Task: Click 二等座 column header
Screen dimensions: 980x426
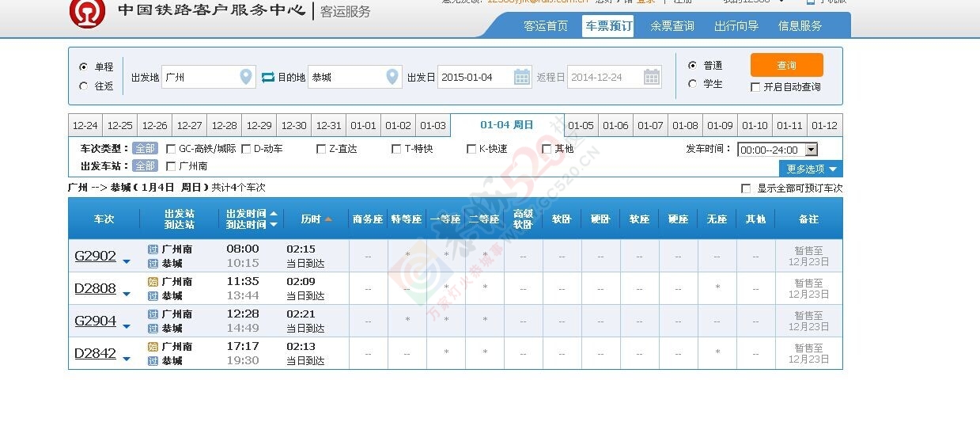Action: pos(484,219)
